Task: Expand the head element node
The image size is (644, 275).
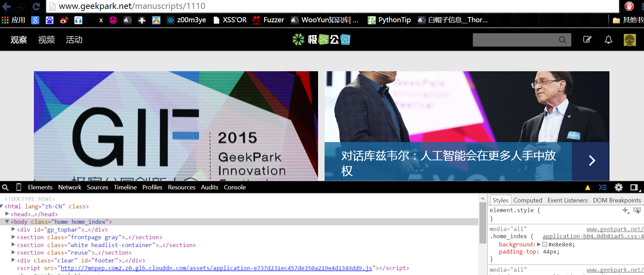Action: pyautogui.click(x=7, y=214)
